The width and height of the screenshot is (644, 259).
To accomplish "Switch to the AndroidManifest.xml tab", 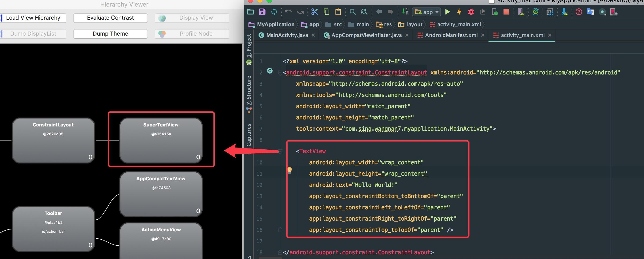I will point(451,35).
